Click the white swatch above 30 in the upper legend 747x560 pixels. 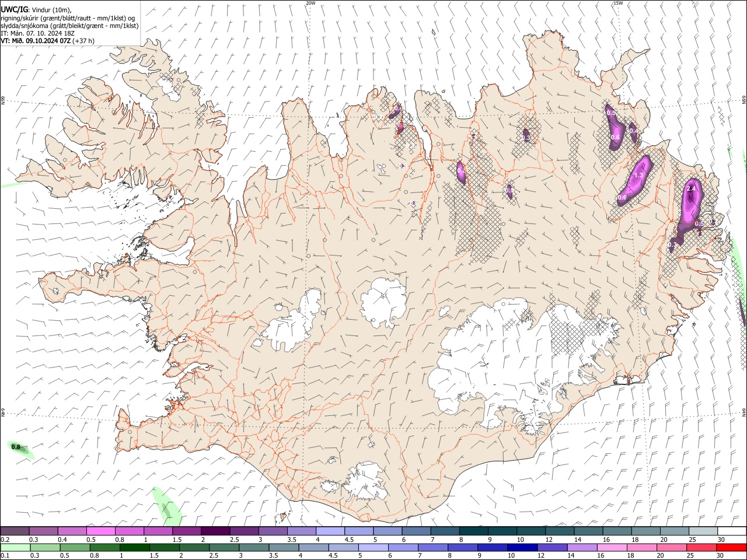click(x=732, y=531)
